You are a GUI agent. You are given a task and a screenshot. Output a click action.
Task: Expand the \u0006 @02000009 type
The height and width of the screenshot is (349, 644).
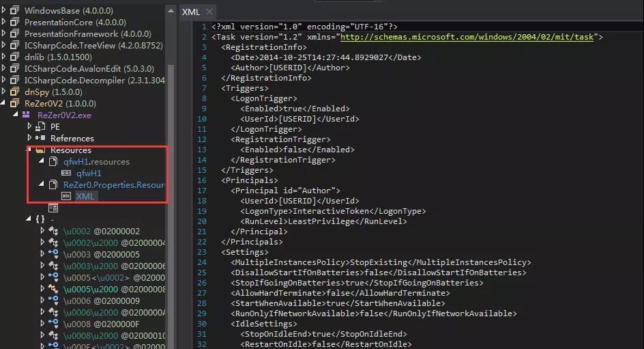[x=42, y=301]
